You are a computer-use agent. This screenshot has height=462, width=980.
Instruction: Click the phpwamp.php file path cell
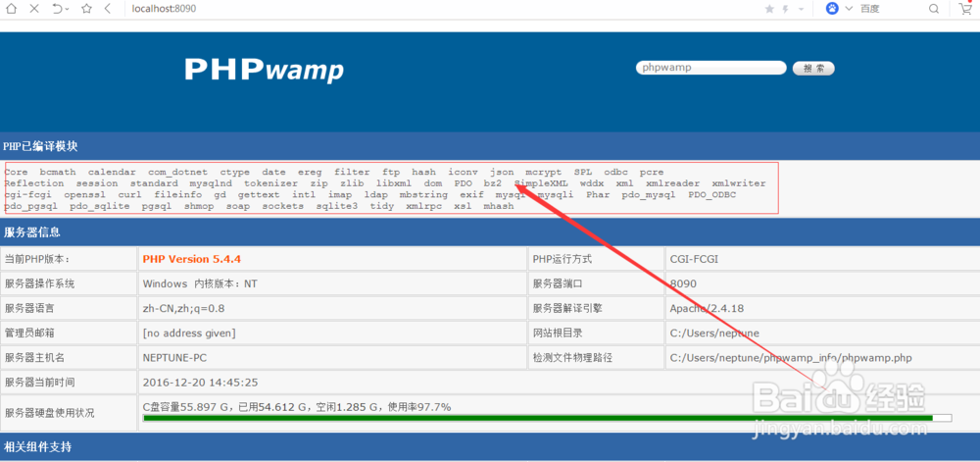point(822,358)
